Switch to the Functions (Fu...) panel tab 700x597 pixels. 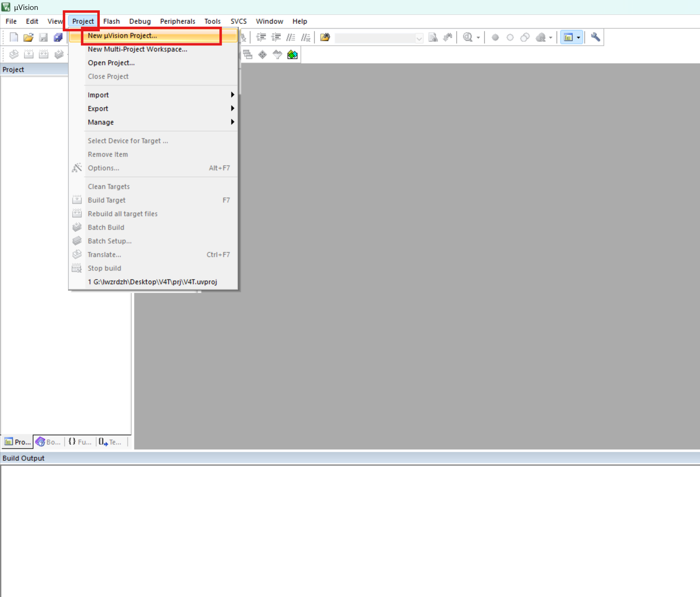[x=80, y=442]
